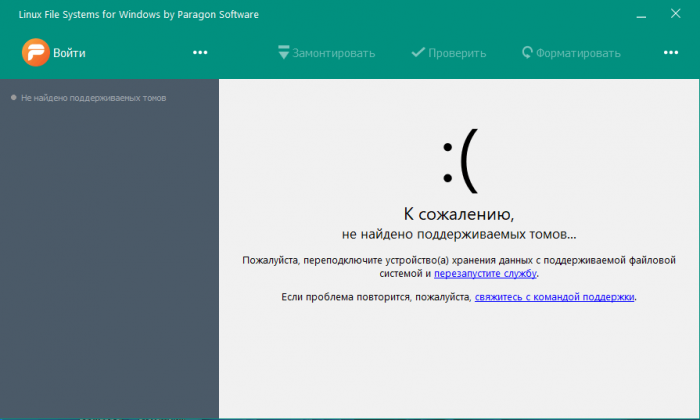Select the sidebar entry Не найдено поддерживаемых томов
Screen dimensions: 700x420
click(x=93, y=98)
